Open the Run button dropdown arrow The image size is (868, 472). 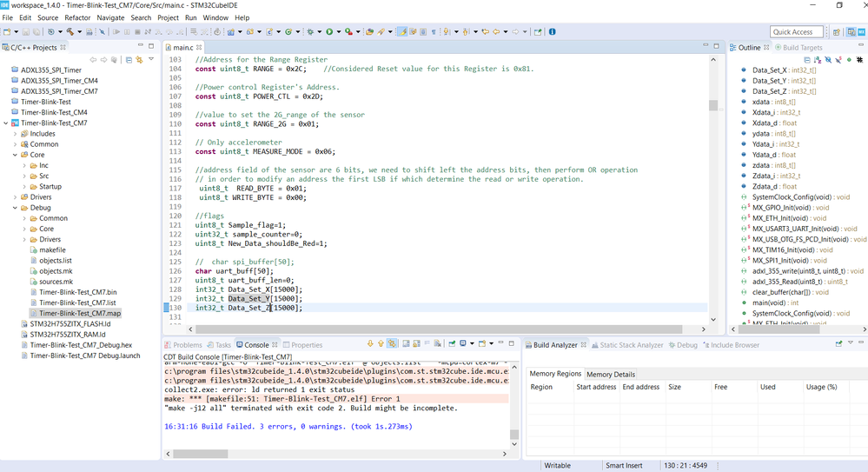pyautogui.click(x=338, y=31)
